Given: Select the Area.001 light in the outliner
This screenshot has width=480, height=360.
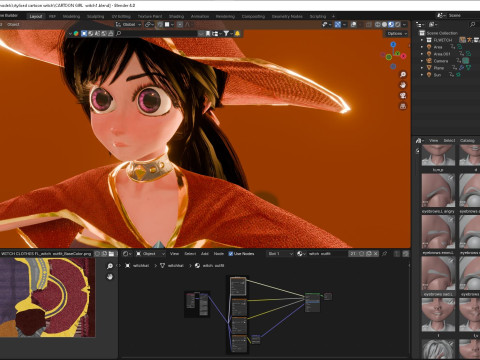Looking at the screenshot, I should click(442, 54).
